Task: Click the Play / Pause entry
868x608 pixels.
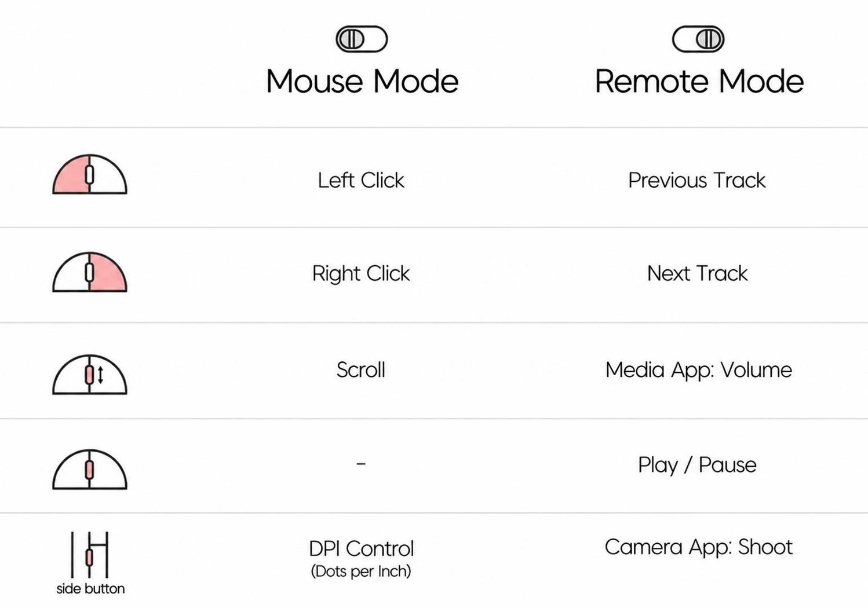Action: point(698,464)
